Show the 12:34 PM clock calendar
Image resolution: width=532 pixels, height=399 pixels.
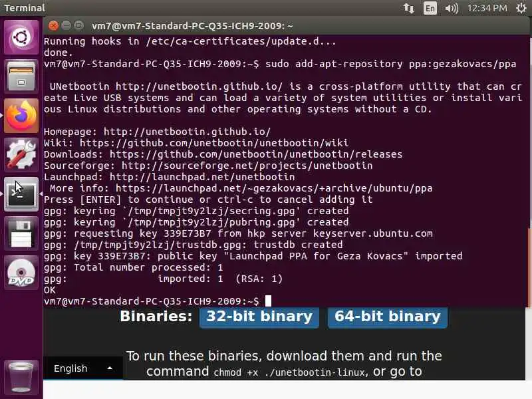pos(487,8)
